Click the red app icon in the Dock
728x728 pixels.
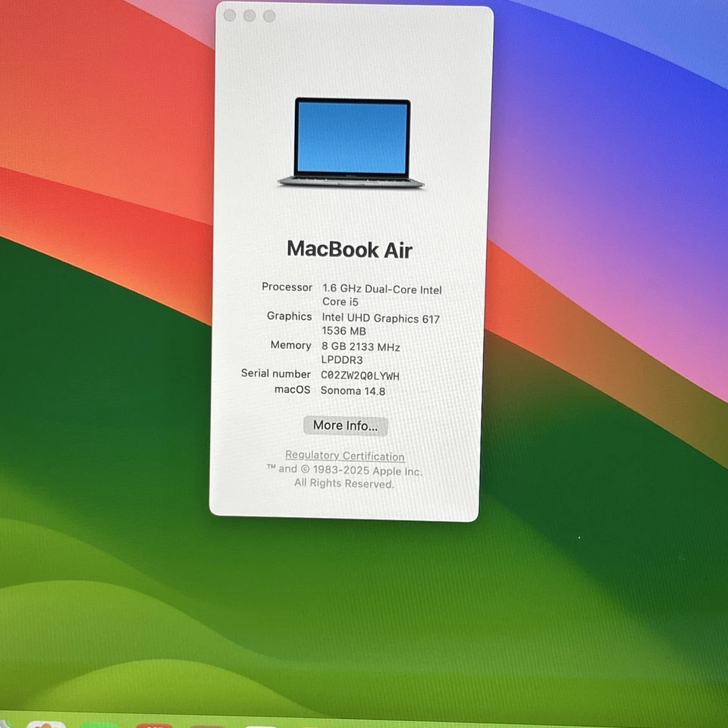(x=154, y=724)
